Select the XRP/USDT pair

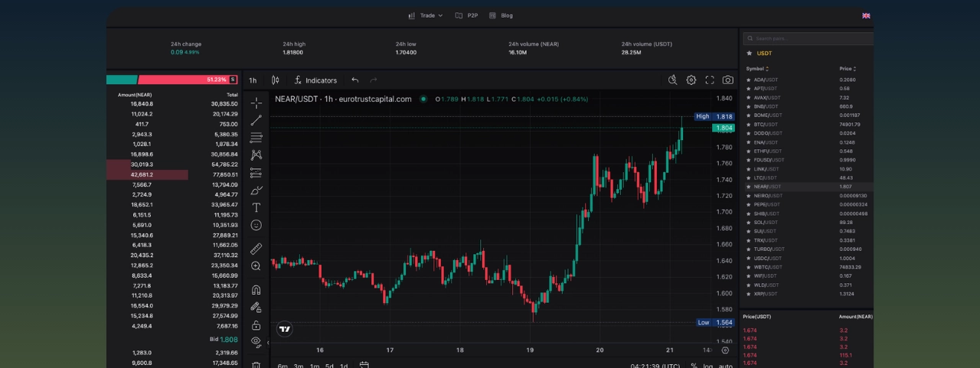[x=808, y=294]
